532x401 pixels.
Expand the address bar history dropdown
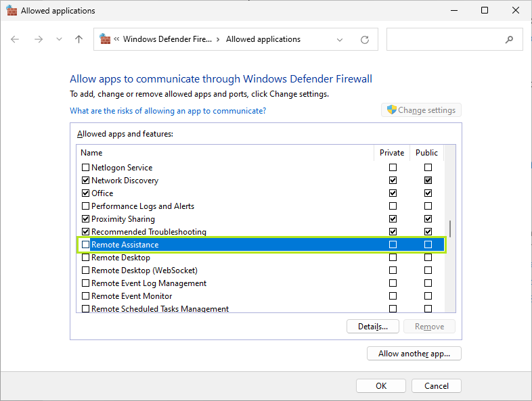click(x=340, y=40)
